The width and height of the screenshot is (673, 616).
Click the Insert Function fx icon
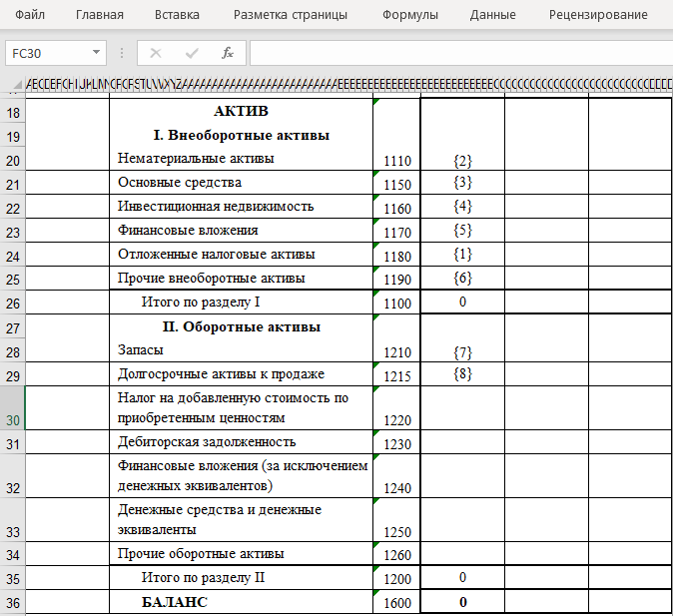click(228, 52)
